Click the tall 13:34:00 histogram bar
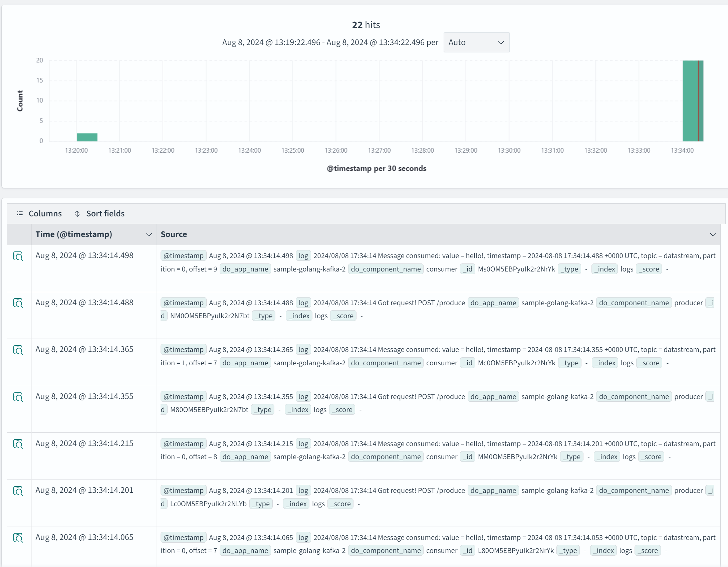 (689, 100)
